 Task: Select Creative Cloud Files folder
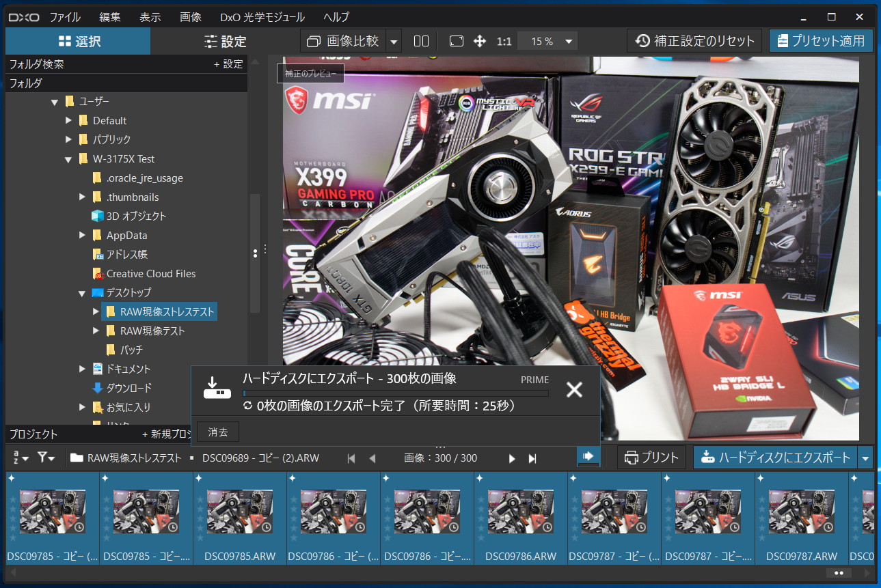pos(144,274)
